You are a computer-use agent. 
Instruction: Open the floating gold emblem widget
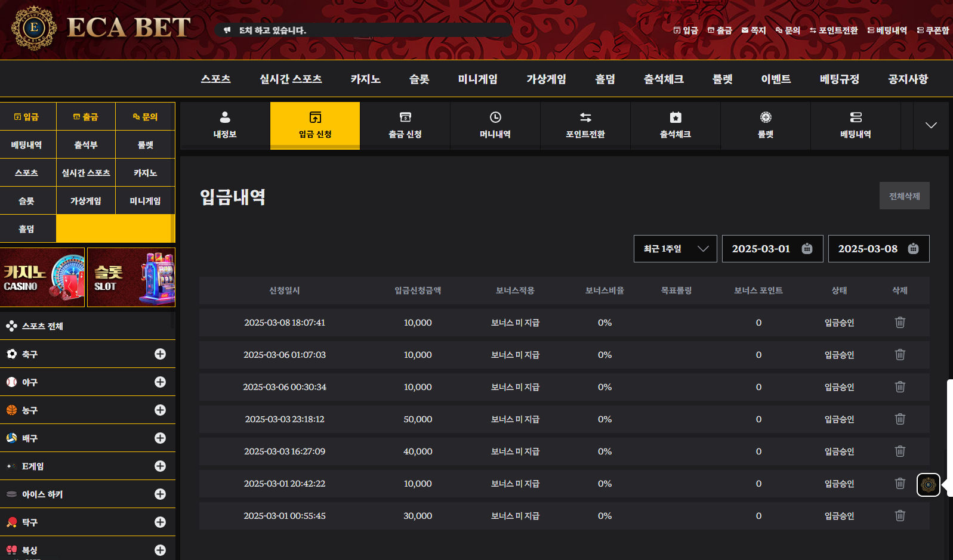(x=928, y=485)
